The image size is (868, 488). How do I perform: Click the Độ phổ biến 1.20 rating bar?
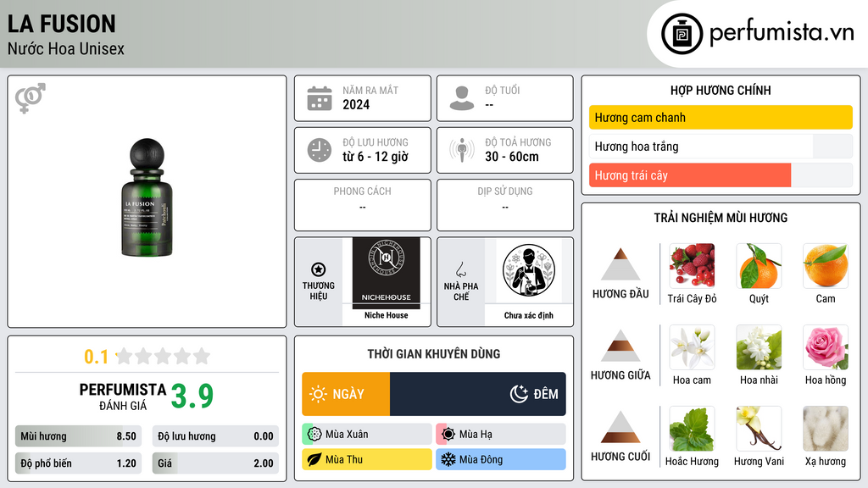pos(78,463)
